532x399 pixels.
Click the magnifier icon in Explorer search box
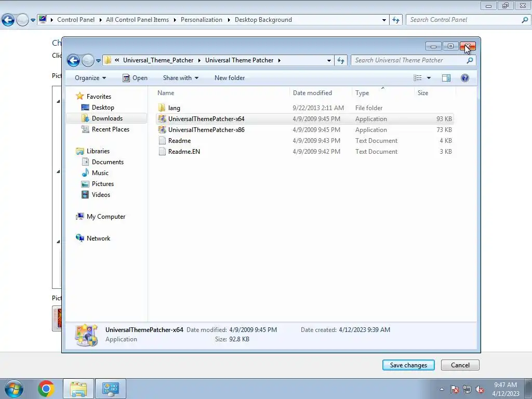tap(470, 60)
